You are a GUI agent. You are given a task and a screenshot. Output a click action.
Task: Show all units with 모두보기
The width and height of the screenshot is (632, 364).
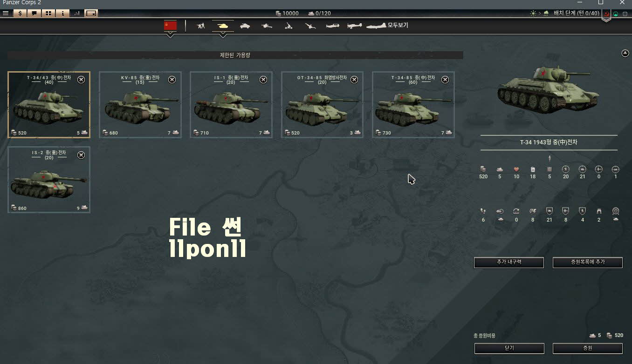[x=398, y=26]
